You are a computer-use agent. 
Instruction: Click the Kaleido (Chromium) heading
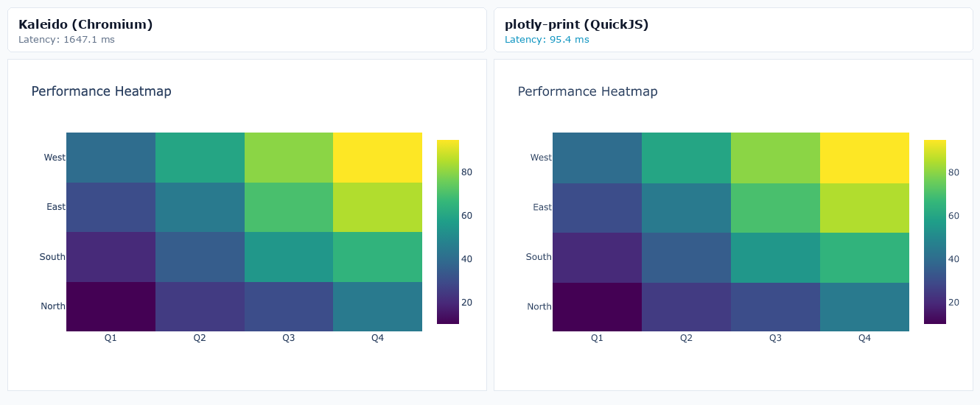point(85,24)
